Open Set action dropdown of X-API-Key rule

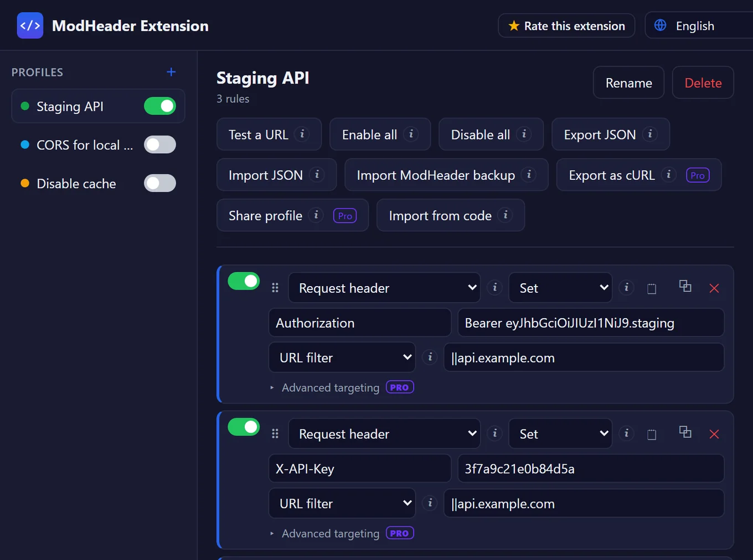(560, 434)
